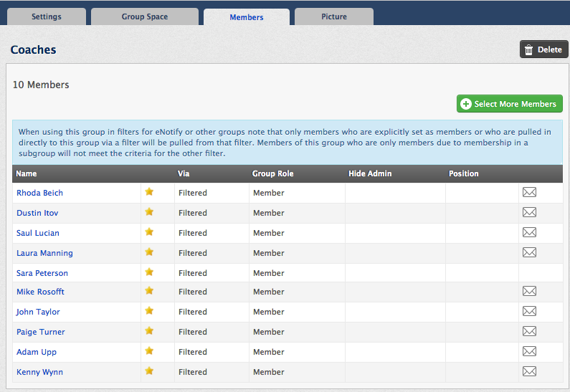570x392 pixels.
Task: Click envelope icon for Adam Upp
Action: [x=529, y=351]
